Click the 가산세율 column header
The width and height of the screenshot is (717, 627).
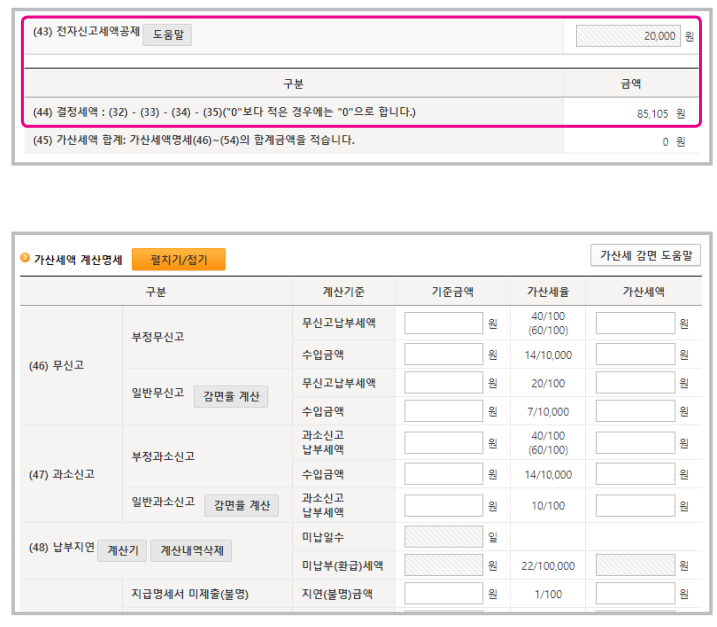click(548, 291)
